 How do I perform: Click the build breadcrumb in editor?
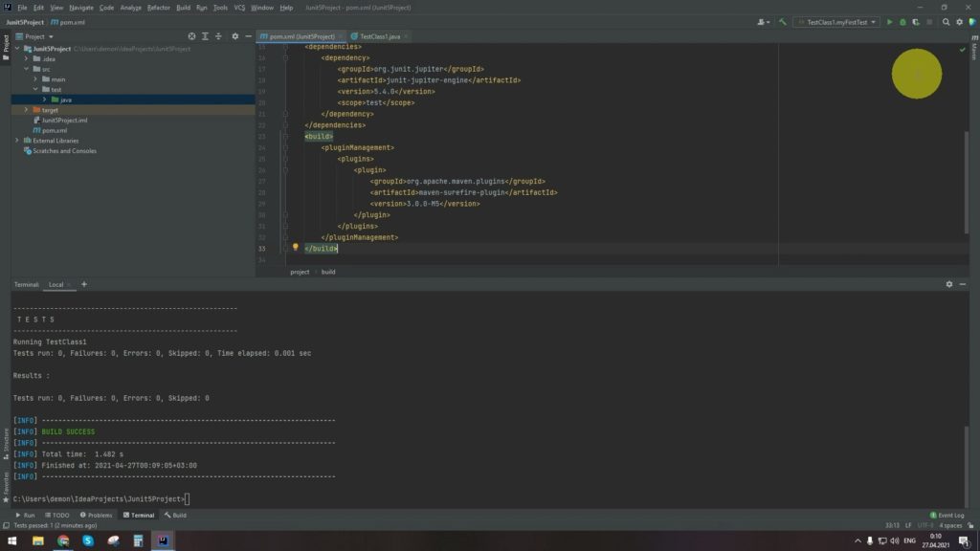click(328, 272)
